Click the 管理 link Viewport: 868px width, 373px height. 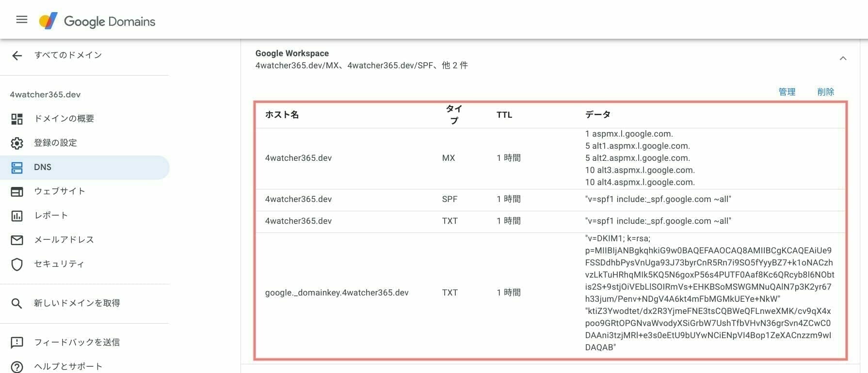pos(787,92)
